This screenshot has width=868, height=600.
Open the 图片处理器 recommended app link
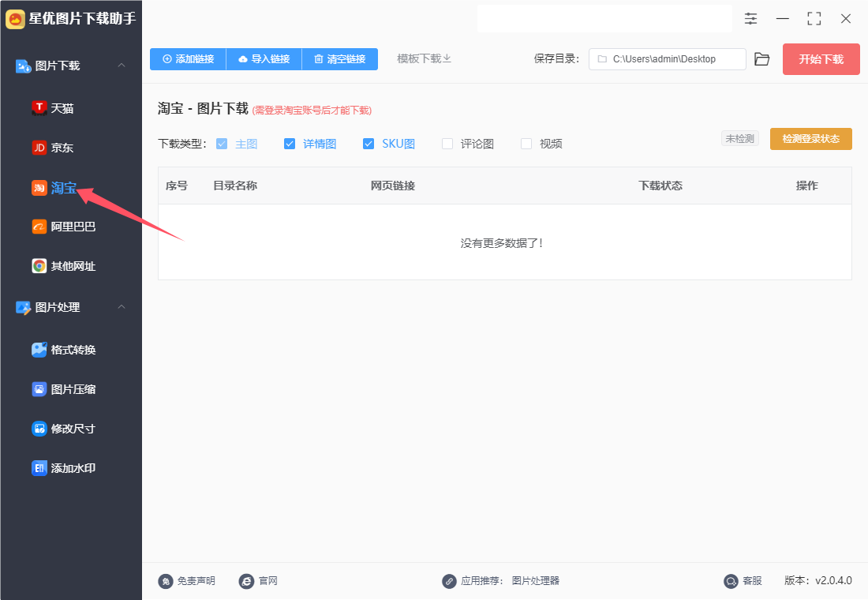[x=535, y=580]
